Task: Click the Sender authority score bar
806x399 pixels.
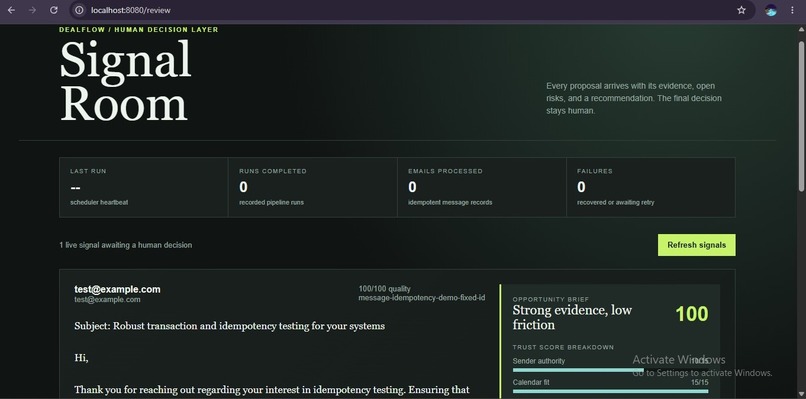Action: pos(610,370)
